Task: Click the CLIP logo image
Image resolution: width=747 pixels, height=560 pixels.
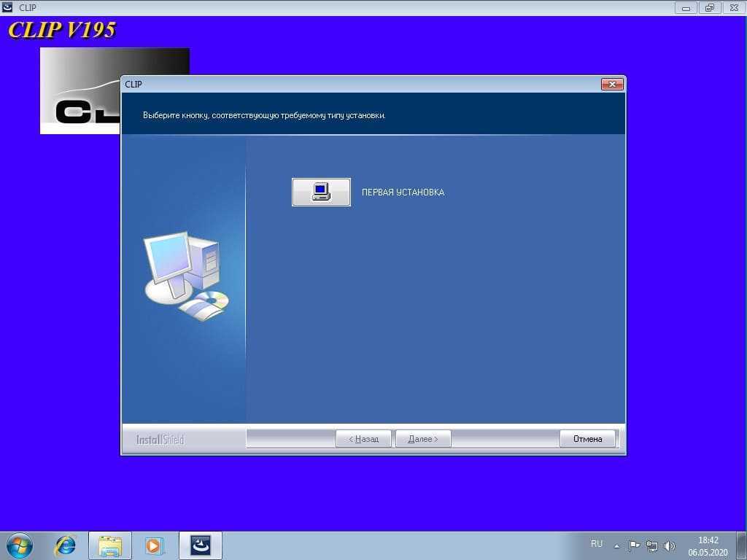Action: point(80,91)
